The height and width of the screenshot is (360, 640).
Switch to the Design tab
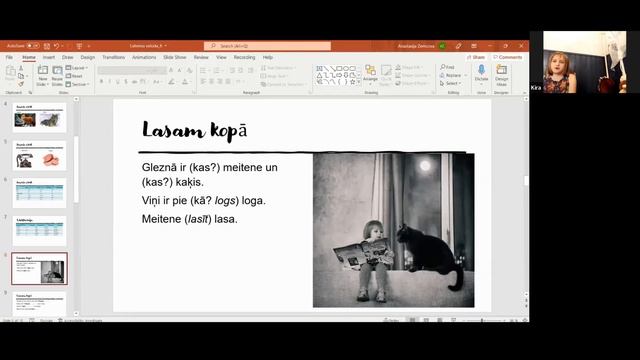click(x=87, y=58)
